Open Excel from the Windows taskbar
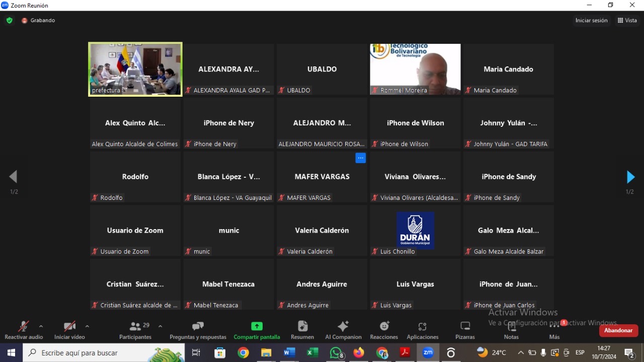644x362 pixels. pyautogui.click(x=312, y=353)
